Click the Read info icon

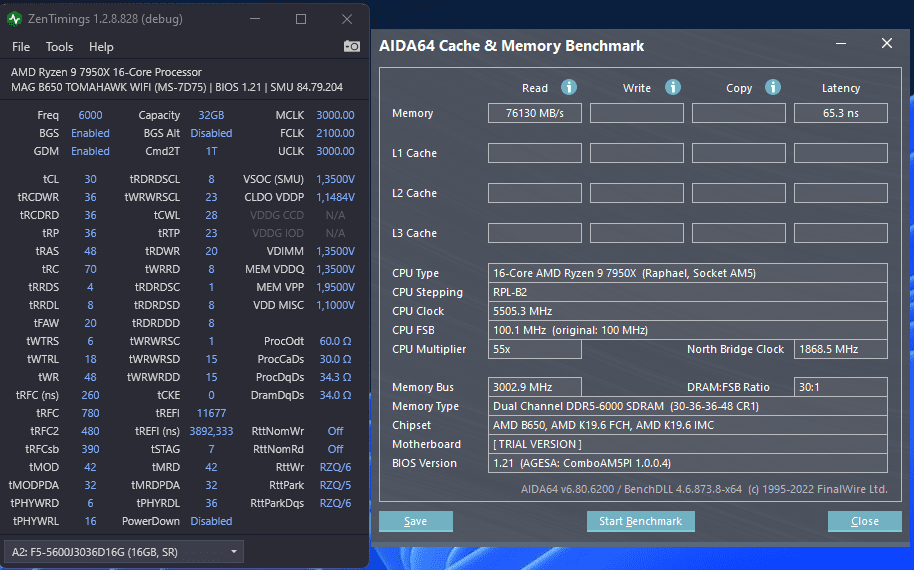(569, 87)
